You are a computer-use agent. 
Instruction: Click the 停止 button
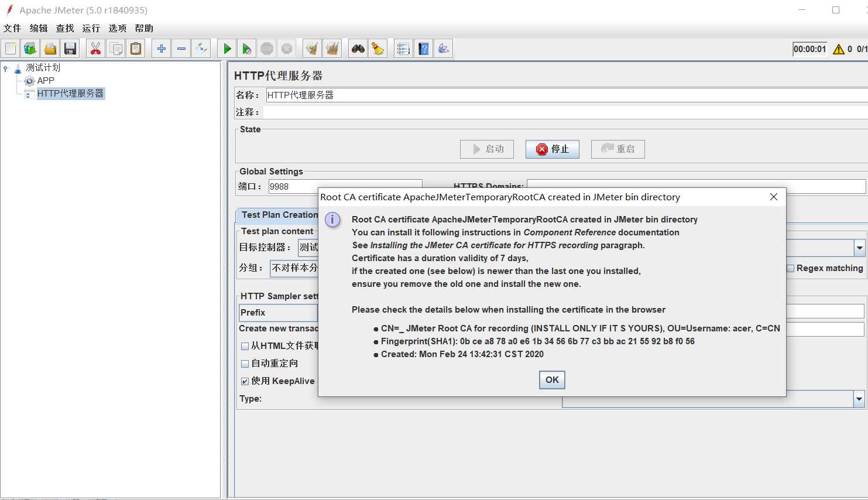click(553, 149)
